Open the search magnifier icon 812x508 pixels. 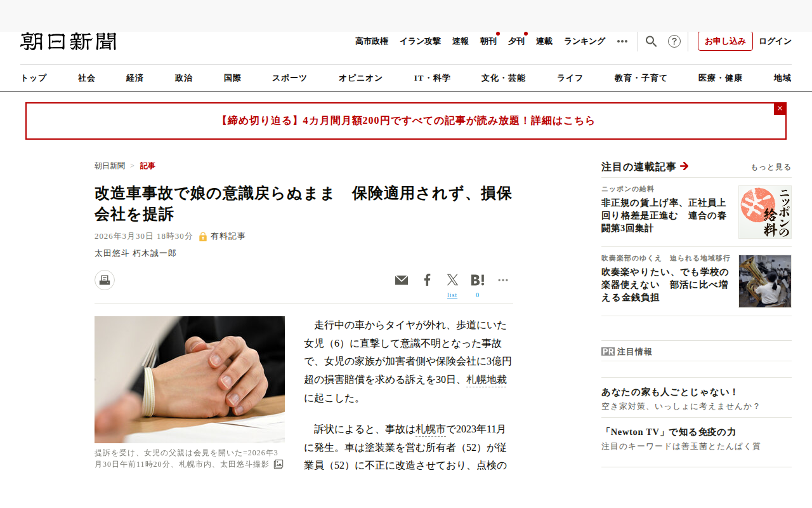click(652, 41)
